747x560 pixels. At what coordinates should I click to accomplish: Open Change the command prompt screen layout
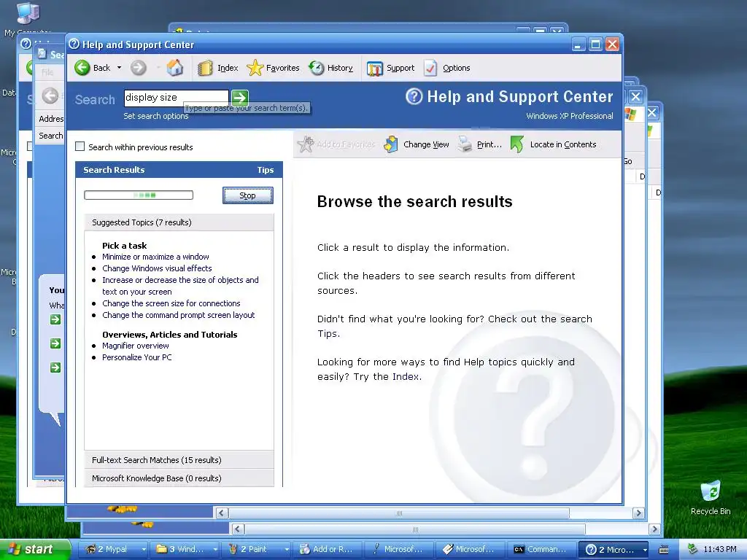click(x=179, y=315)
